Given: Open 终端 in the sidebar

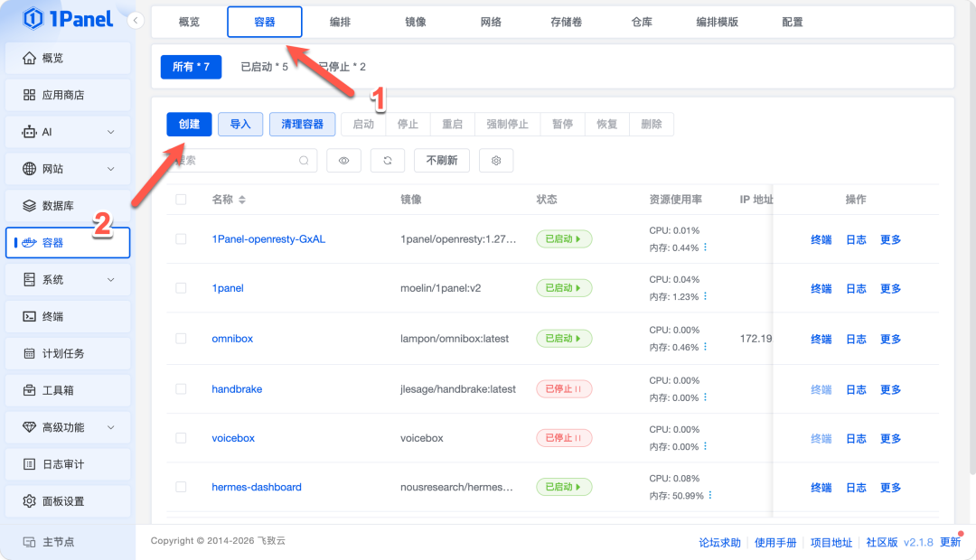Looking at the screenshot, I should pyautogui.click(x=68, y=316).
